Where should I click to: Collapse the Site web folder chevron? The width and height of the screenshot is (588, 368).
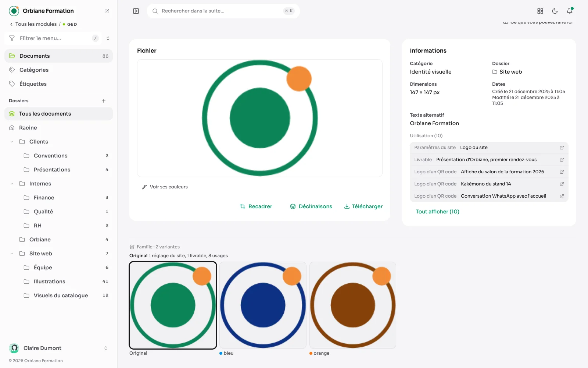pyautogui.click(x=12, y=254)
